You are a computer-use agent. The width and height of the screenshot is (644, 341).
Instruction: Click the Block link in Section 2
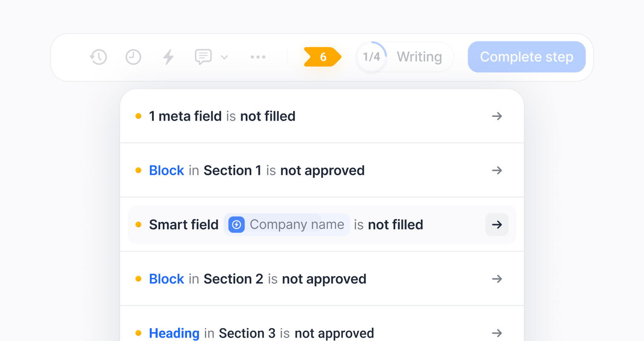(167, 279)
